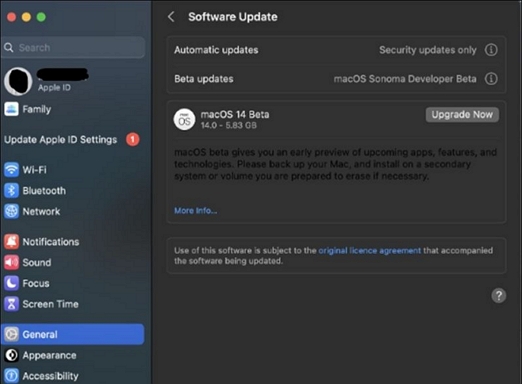Maximize window with green button
The image size is (522, 384).
[x=41, y=17]
